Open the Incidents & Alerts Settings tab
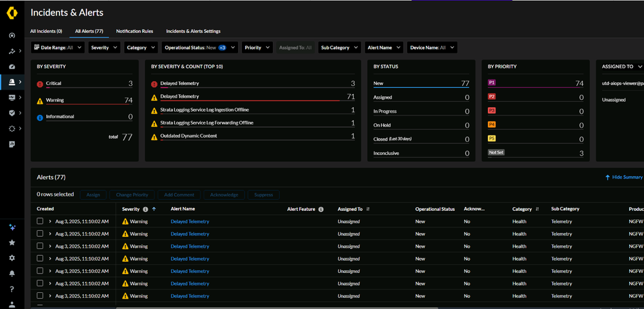Viewport: 644px width, 309px height. (193, 31)
